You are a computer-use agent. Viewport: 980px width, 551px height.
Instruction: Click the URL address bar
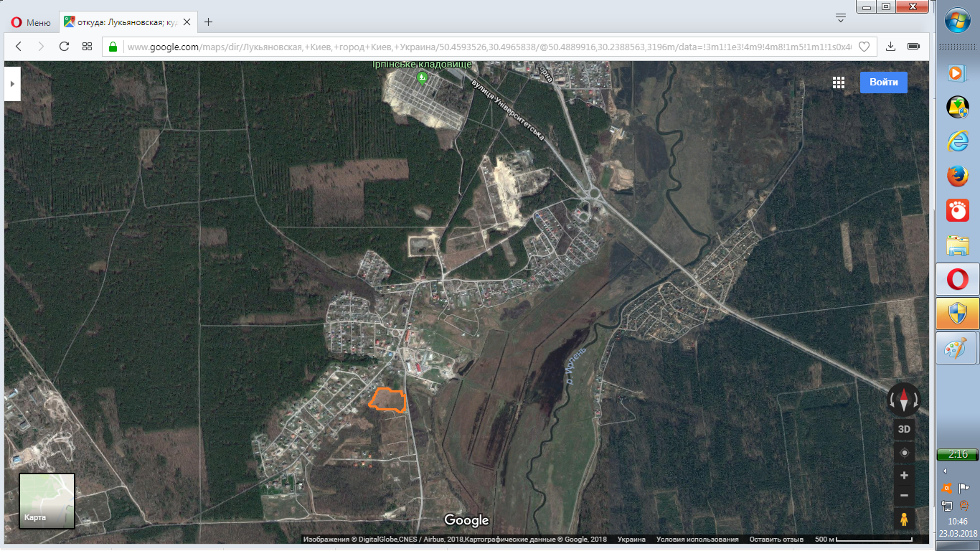click(x=481, y=47)
